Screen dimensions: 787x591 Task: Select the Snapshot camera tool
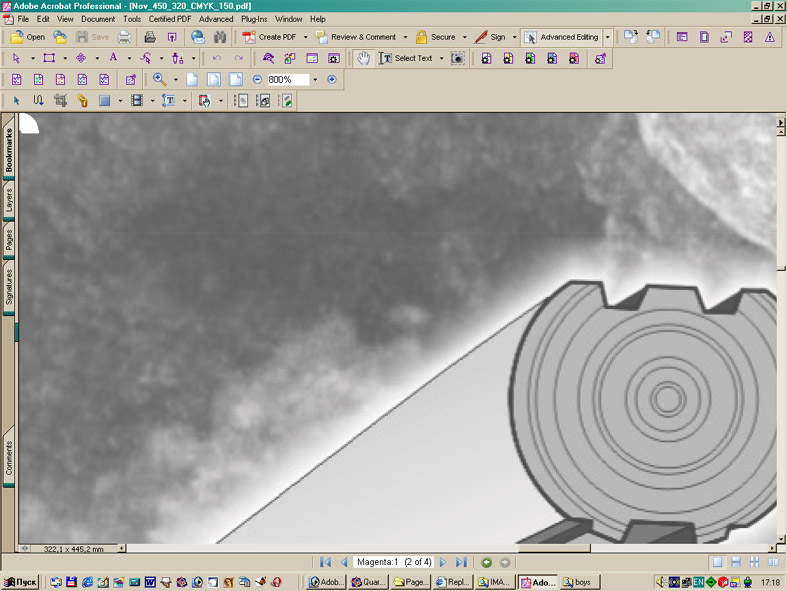tap(457, 58)
